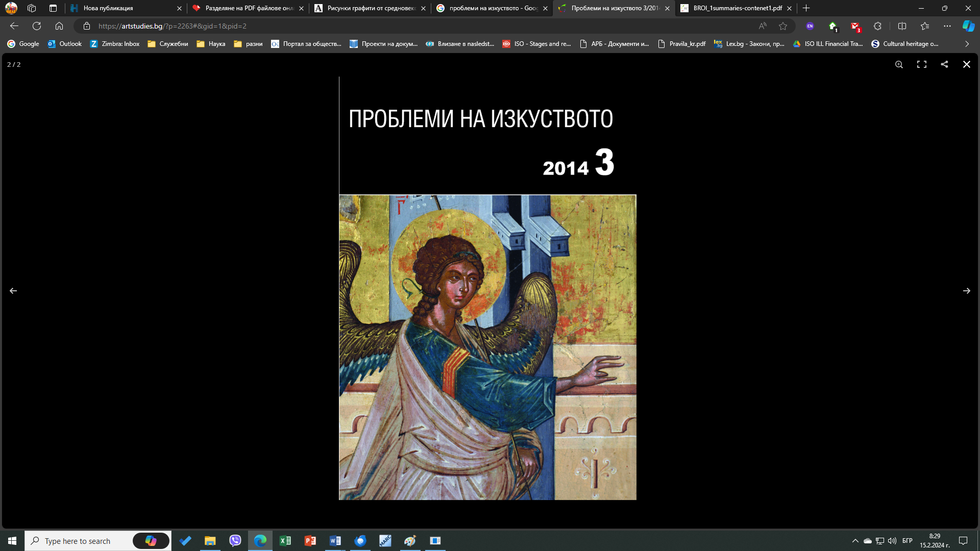Open Read aloud feature

pos(763,26)
